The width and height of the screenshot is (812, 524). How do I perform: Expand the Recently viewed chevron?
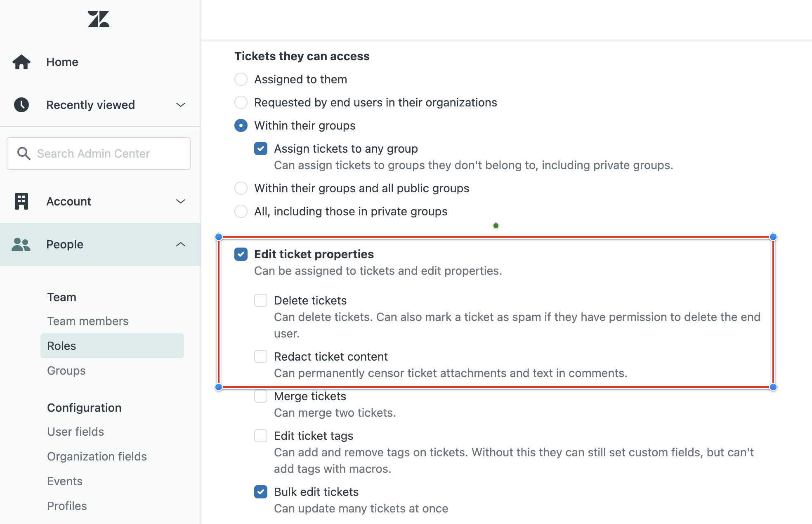point(181,105)
